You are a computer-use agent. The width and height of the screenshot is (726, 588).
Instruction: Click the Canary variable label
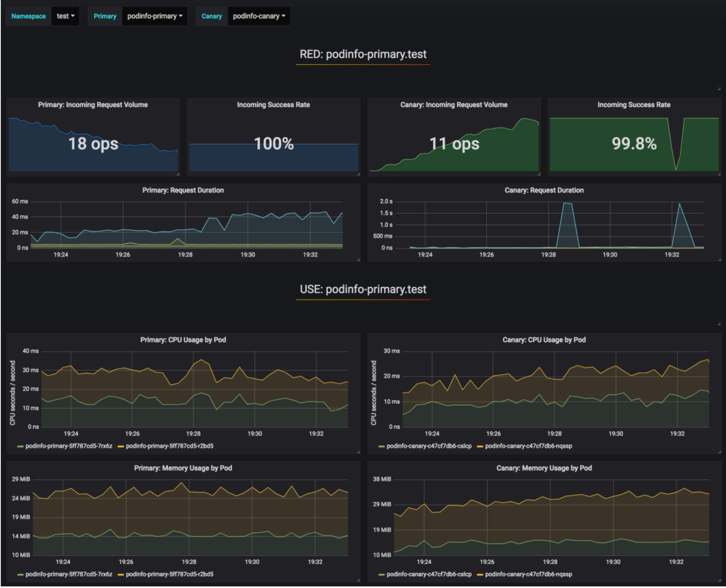pos(211,16)
